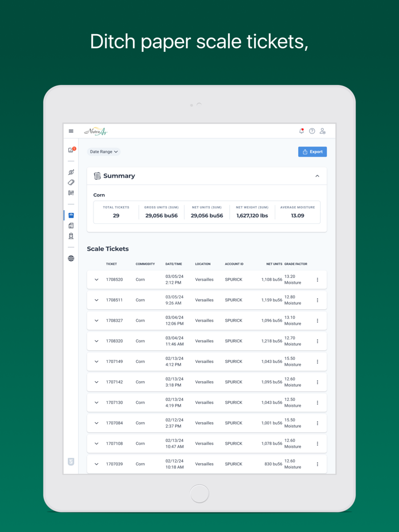Click the LOCATION column header
399x532 pixels.
203,264
